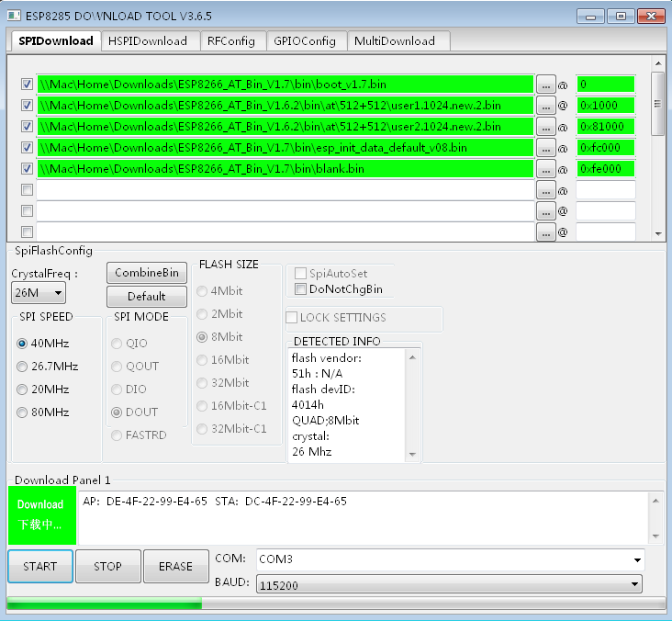Click browse button for boot_v1.7.bin row
The image size is (672, 621).
pos(546,85)
